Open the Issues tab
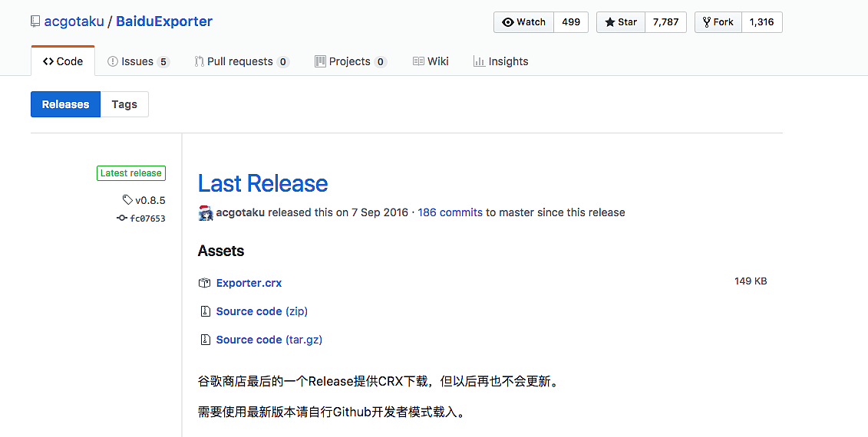This screenshot has width=868, height=437. click(137, 61)
